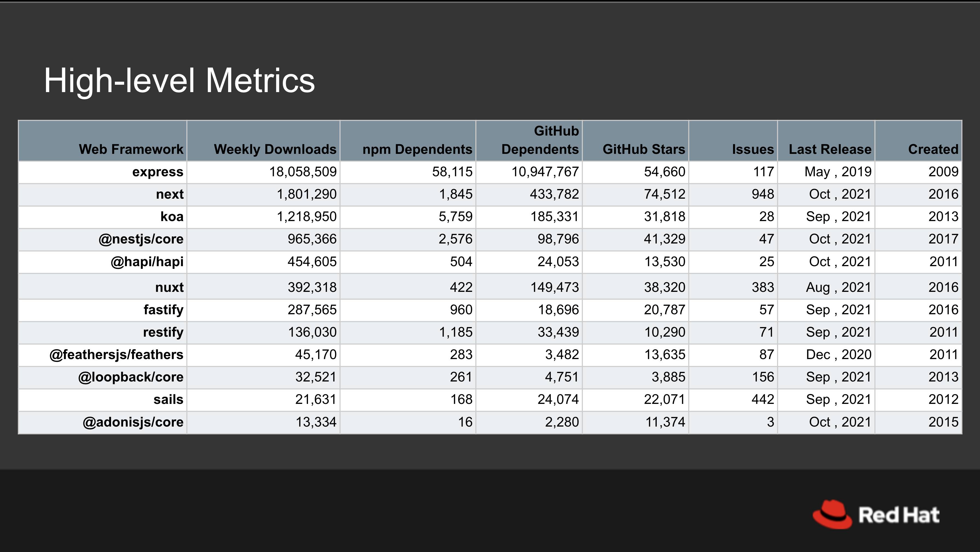
Task: Select the @feathersjs/feathers row label
Action: (116, 354)
